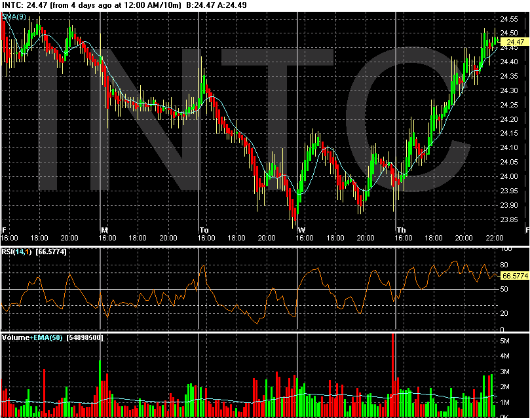Click the 1M volume axis label
The image size is (530, 420).
[504, 402]
